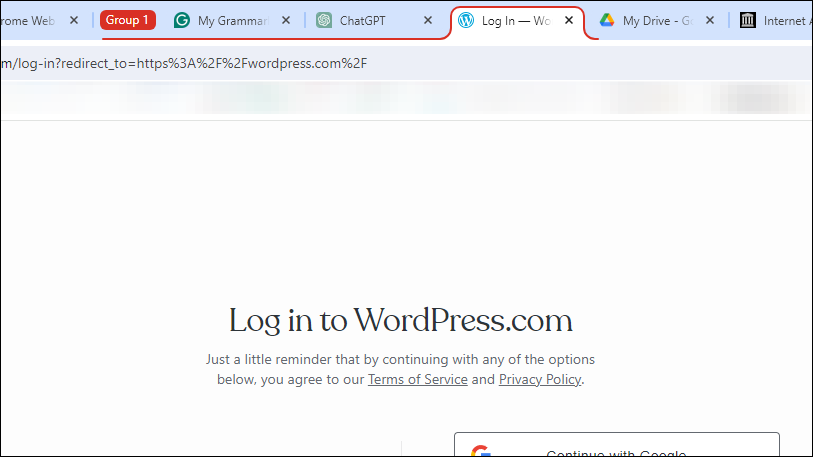Click the WordPress logo favicon

(466, 20)
